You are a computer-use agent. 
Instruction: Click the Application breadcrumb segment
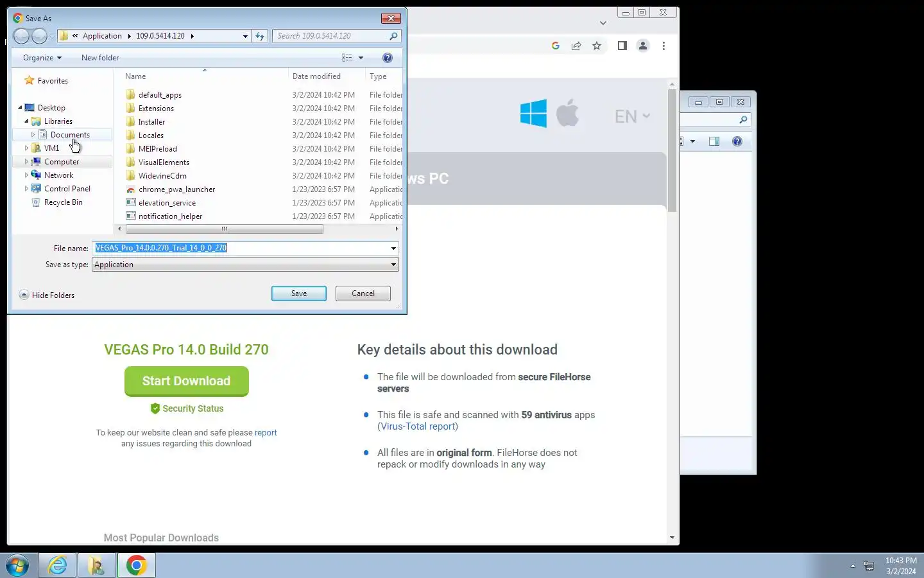coord(102,36)
